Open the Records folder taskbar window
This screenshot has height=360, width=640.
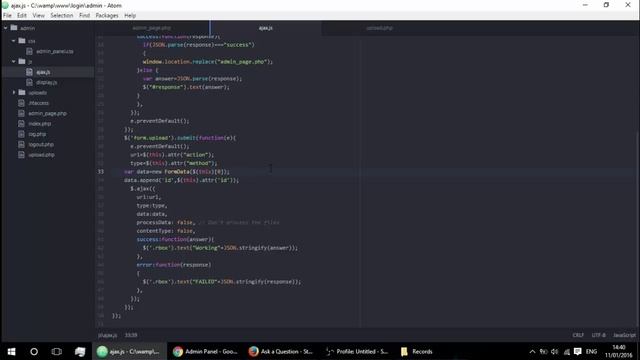click(x=416, y=351)
